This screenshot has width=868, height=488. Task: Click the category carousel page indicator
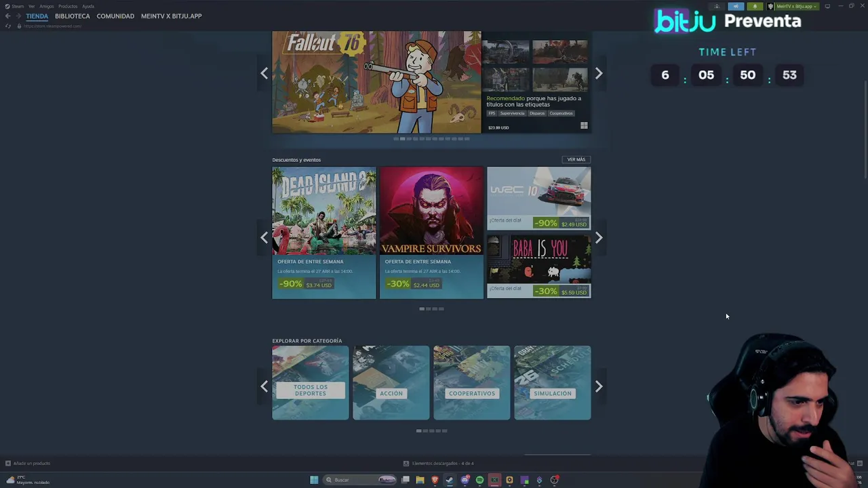[x=431, y=431]
